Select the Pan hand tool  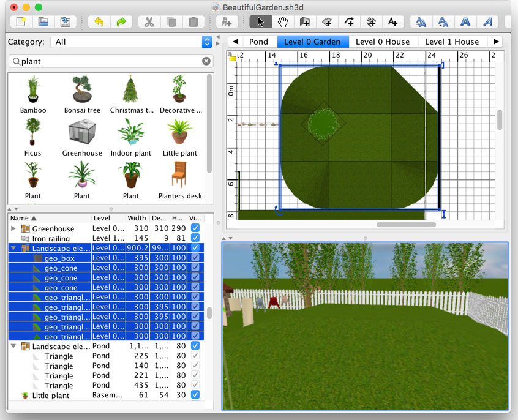coord(283,22)
